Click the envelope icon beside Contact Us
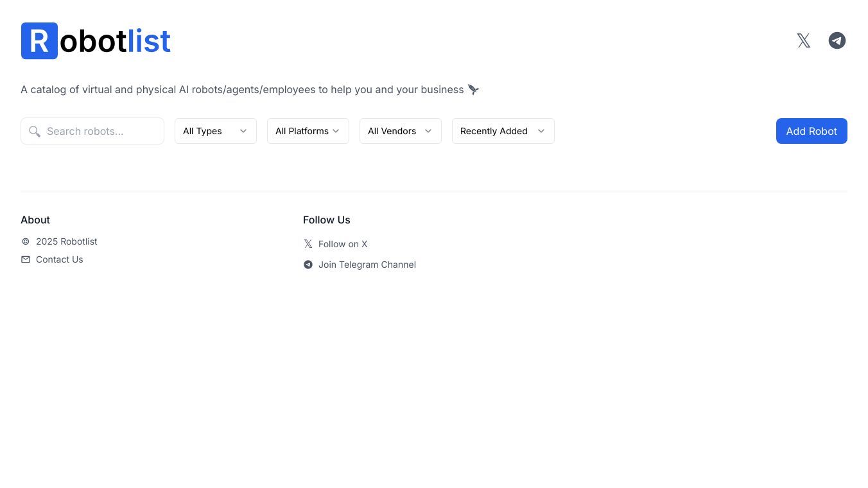The height and width of the screenshot is (488, 868). tap(26, 259)
